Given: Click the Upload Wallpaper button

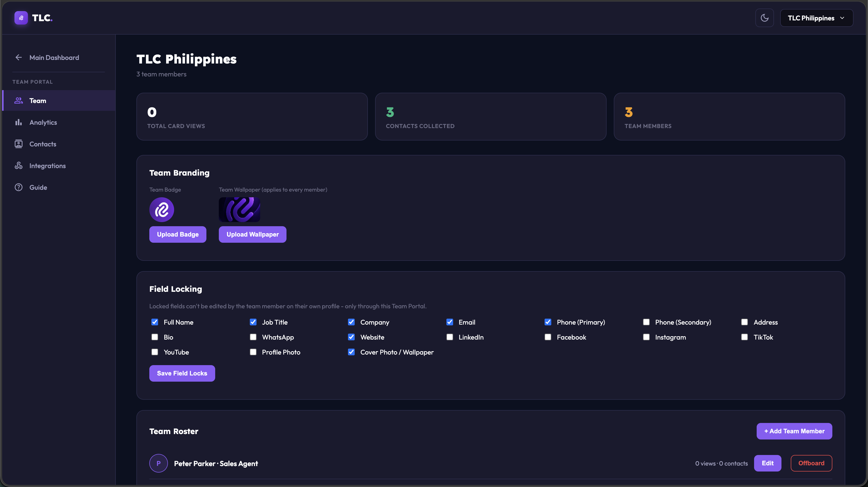Looking at the screenshot, I should pyautogui.click(x=252, y=234).
